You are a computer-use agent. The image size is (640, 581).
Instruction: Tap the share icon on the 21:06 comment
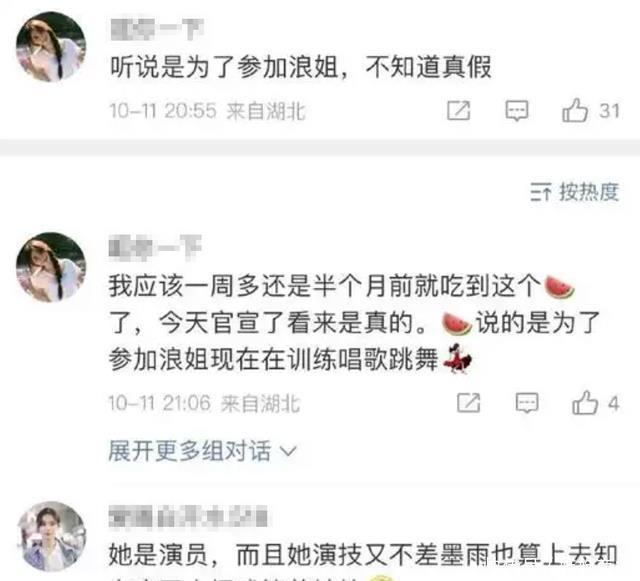468,403
